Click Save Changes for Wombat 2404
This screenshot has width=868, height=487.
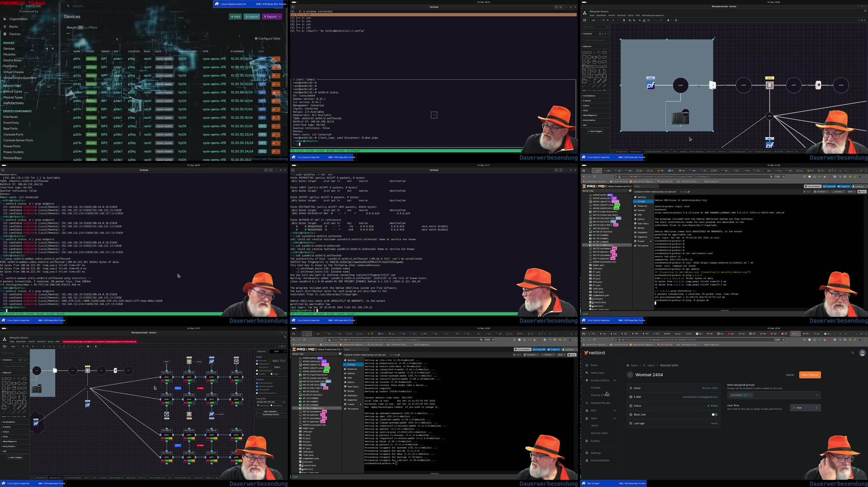[810, 375]
